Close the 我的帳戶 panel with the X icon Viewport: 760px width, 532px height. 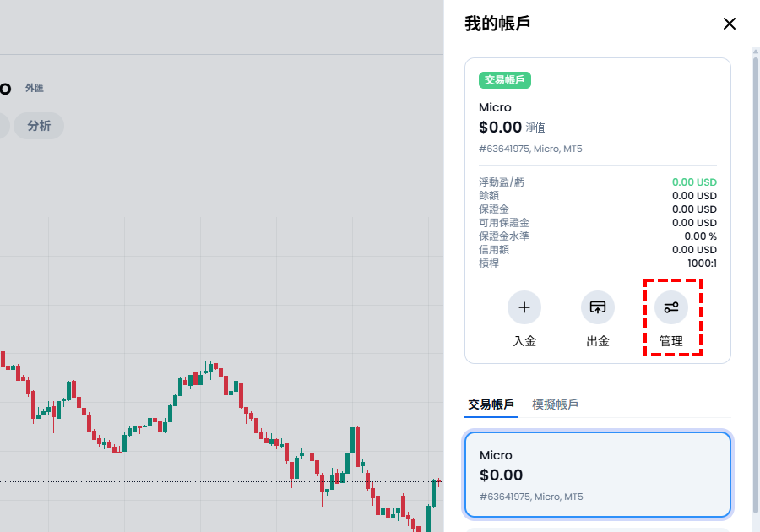point(729,24)
